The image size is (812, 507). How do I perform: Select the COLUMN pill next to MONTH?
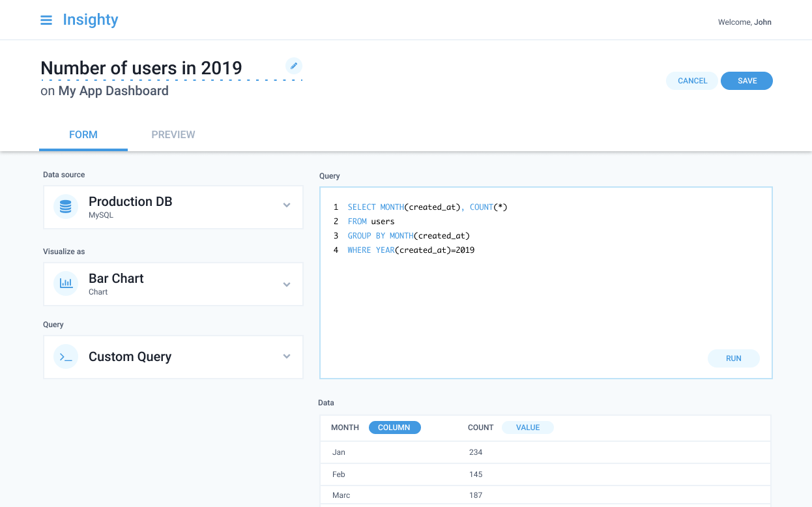click(394, 427)
